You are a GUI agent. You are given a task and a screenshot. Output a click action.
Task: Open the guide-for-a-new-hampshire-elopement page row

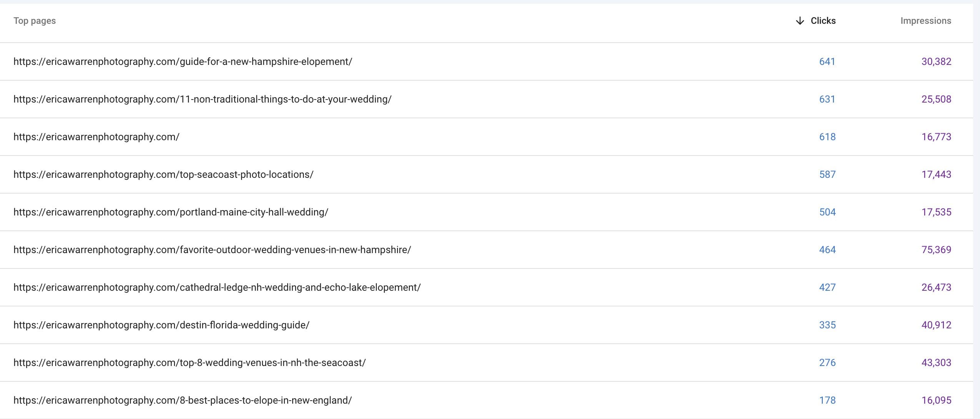click(x=183, y=61)
